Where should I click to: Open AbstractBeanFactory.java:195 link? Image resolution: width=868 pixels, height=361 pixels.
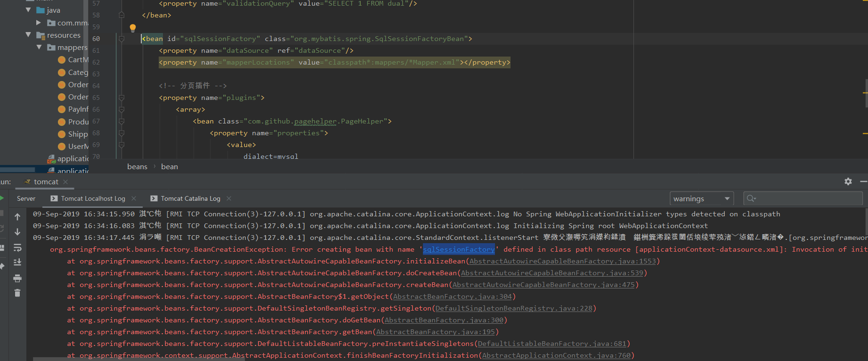point(435,332)
